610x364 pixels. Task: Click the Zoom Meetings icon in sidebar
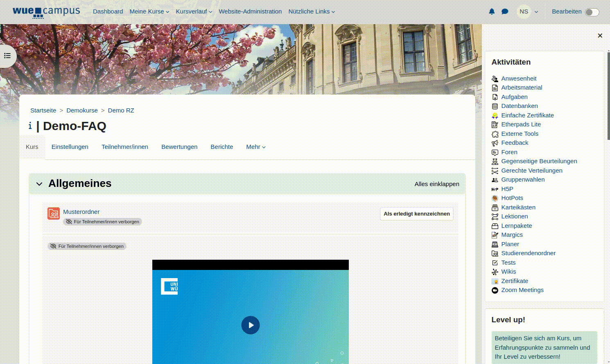495,290
